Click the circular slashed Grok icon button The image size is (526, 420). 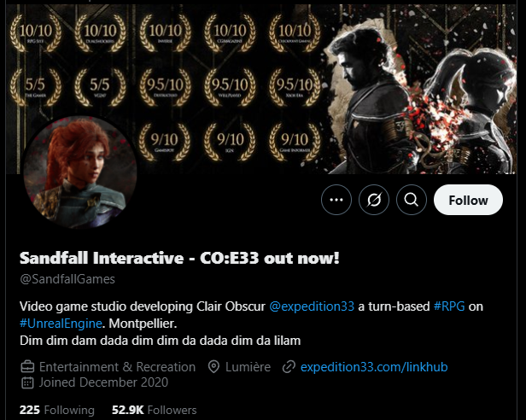374,200
